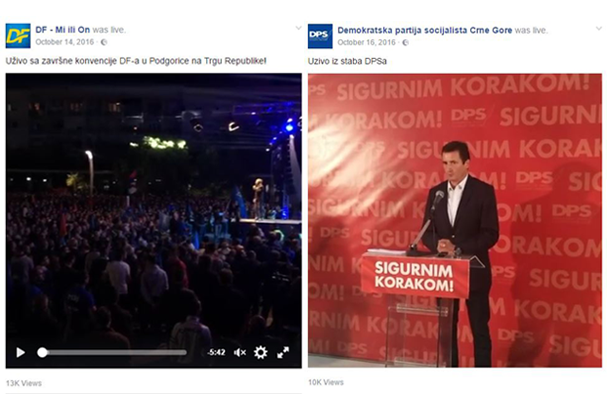Play the DF convention video
Viewport: 607px width, 406px height.
tap(21, 353)
